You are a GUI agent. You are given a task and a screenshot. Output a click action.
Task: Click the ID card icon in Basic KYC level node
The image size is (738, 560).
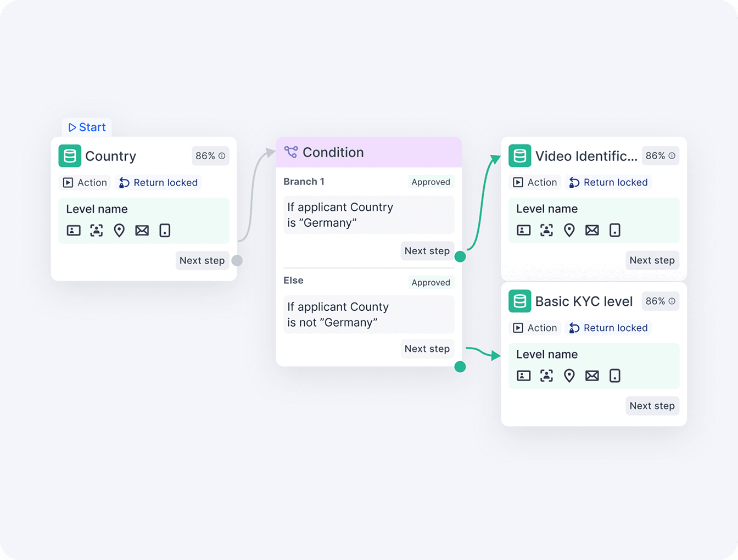524,376
